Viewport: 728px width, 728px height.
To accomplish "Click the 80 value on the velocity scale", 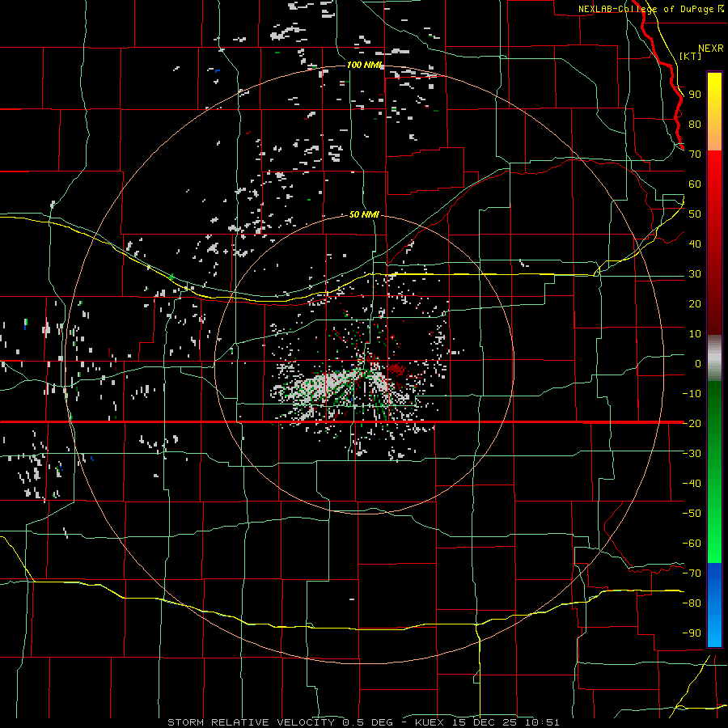I will [x=695, y=124].
